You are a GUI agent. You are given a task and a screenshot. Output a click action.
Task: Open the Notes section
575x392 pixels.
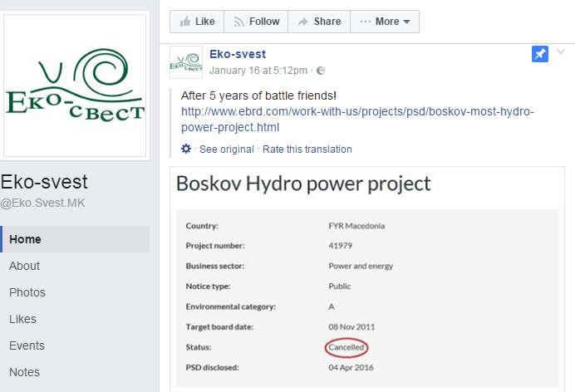[24, 372]
